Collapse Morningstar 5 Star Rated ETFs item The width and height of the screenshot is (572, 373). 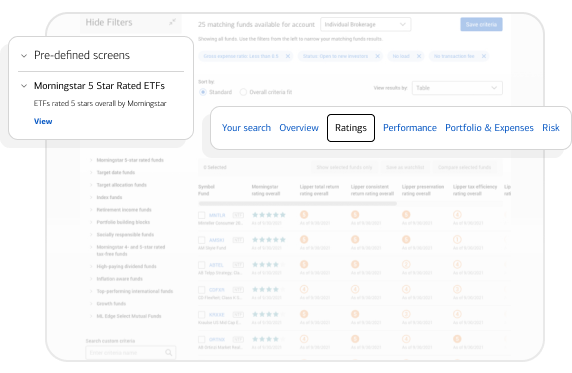(x=24, y=86)
